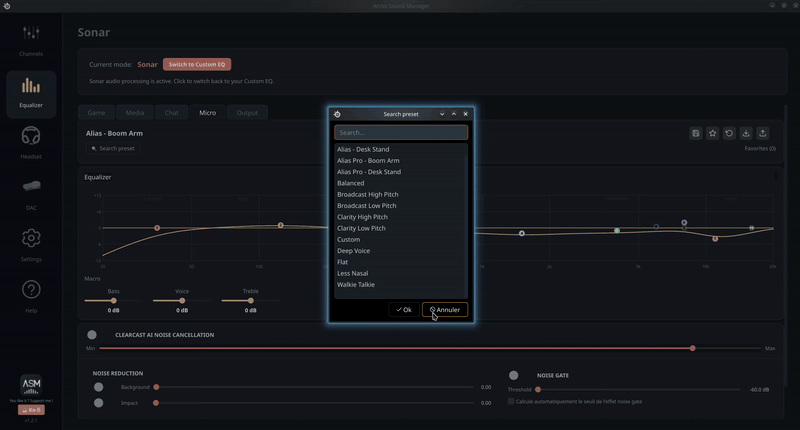The image size is (800, 430).
Task: Click the up-chevron in Search preset title bar
Action: [x=454, y=114]
